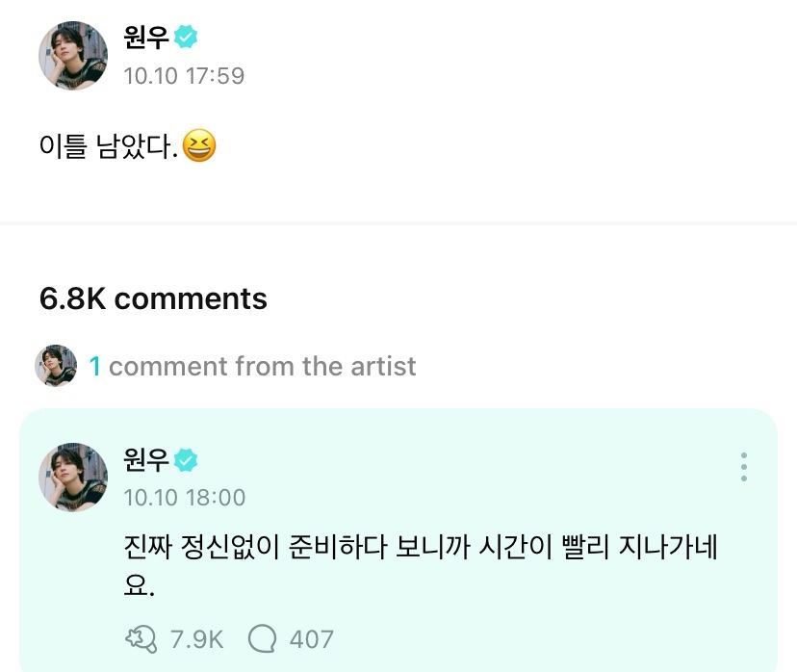Image resolution: width=797 pixels, height=672 pixels.
Task: Tap the comment timestamp 10.10 18:00
Action: 185,498
